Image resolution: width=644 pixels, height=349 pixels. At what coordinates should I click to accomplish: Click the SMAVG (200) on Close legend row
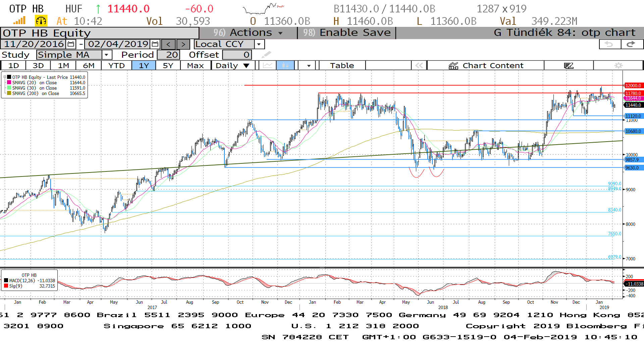pyautogui.click(x=46, y=93)
